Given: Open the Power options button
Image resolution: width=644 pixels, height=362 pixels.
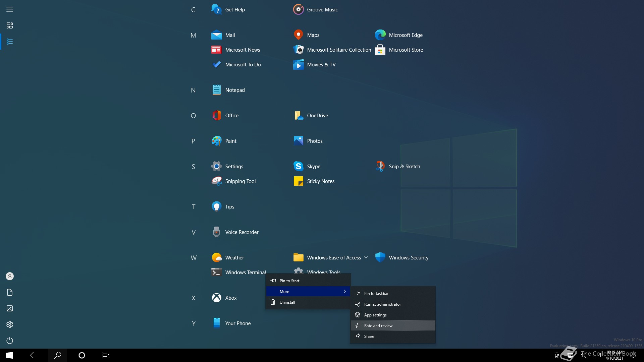Looking at the screenshot, I should [x=10, y=341].
